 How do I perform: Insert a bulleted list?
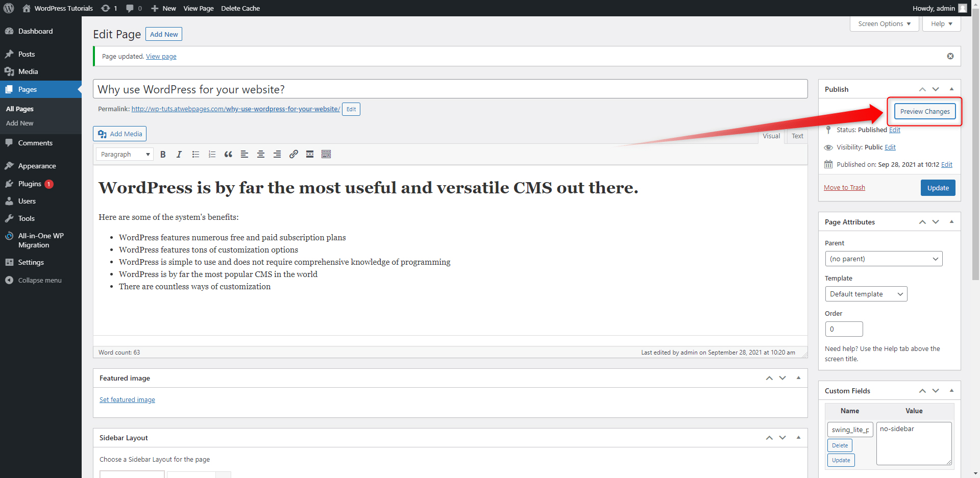coord(195,154)
